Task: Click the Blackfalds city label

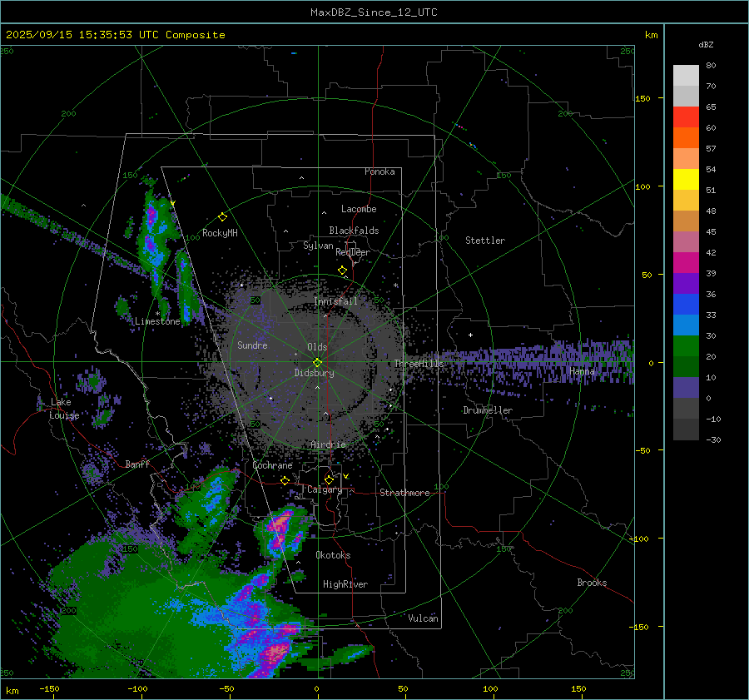Action: coord(354,231)
